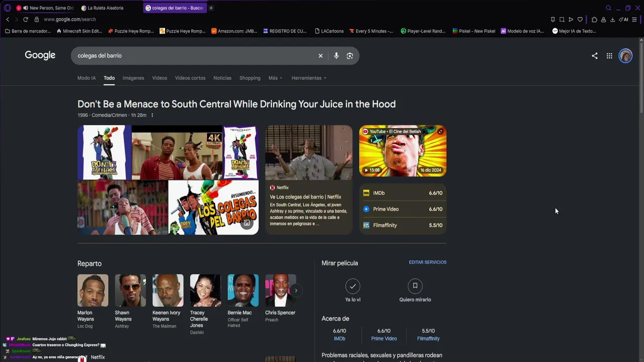Open the Modo IA search tab

[x=87, y=78]
